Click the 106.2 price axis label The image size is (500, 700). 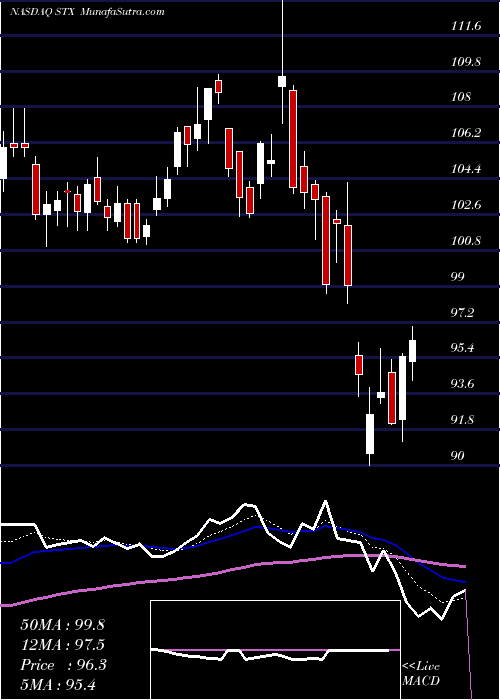coord(466,133)
